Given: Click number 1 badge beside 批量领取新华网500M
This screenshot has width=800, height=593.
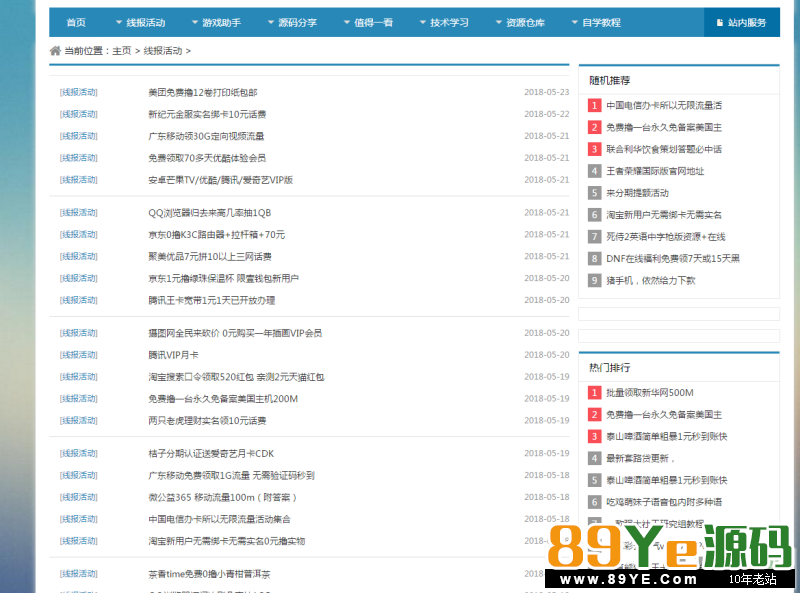Looking at the screenshot, I should click(594, 392).
